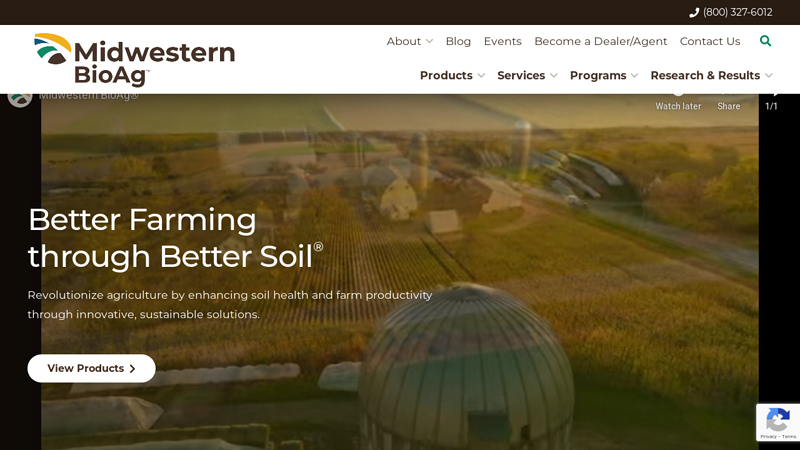Click the reCAPTCHA badge icon

coord(778,419)
